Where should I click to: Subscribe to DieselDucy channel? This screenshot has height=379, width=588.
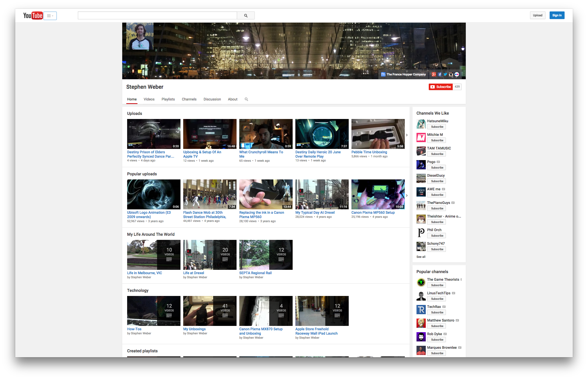coord(437,181)
